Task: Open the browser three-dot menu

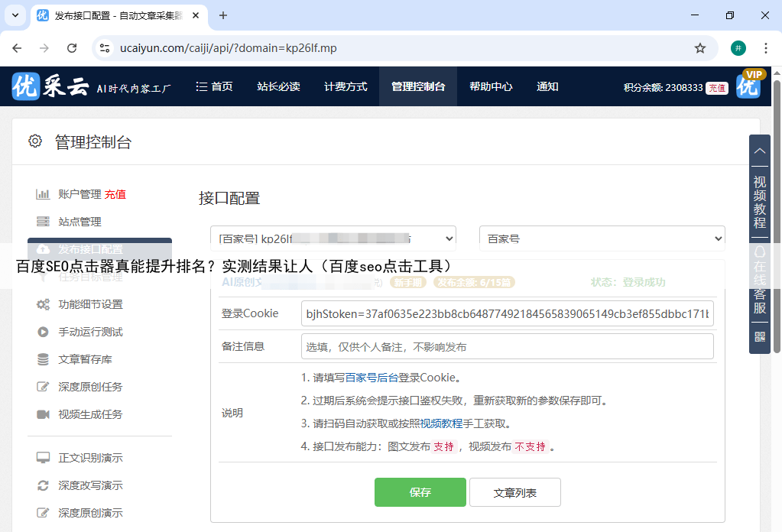Action: (765, 48)
